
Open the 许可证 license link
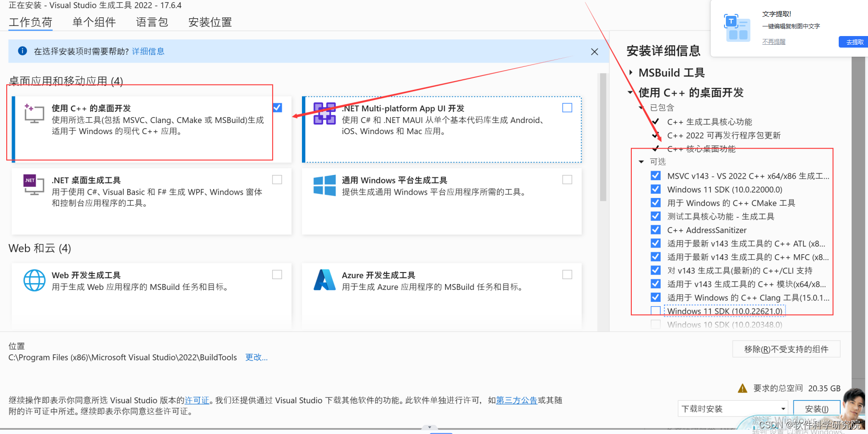point(197,400)
